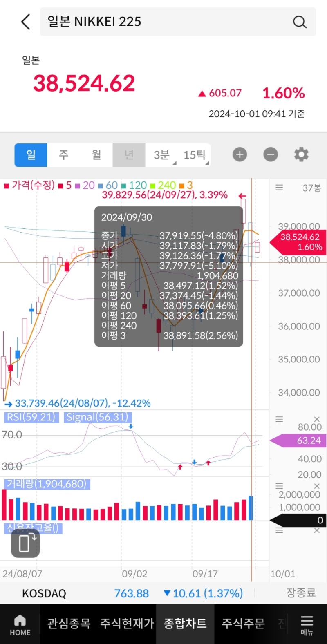Screen dimensions: 327x644
Task: Tap the KOSDAQ index ticker
Action: coord(44,593)
